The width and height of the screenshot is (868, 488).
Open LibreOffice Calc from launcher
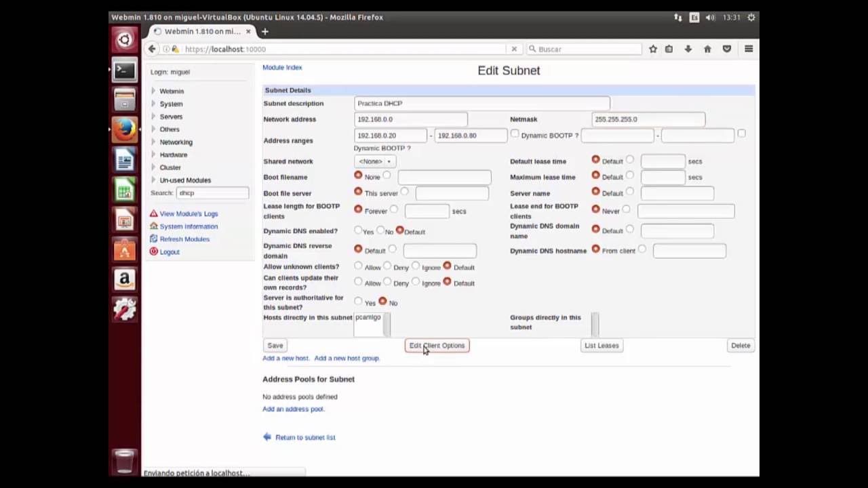pyautogui.click(x=125, y=190)
